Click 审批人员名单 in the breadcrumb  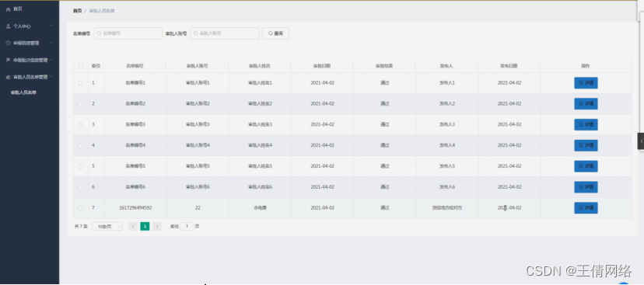tap(102, 11)
